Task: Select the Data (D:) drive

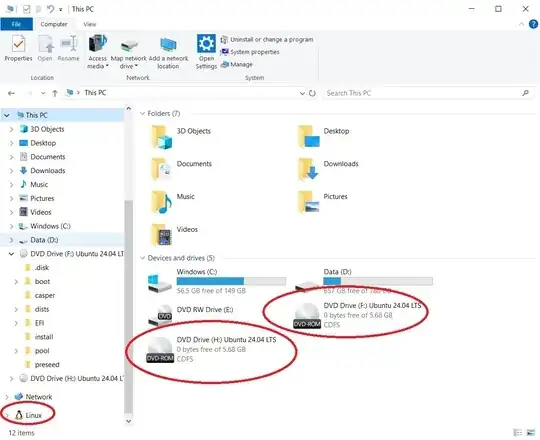Action: click(364, 282)
